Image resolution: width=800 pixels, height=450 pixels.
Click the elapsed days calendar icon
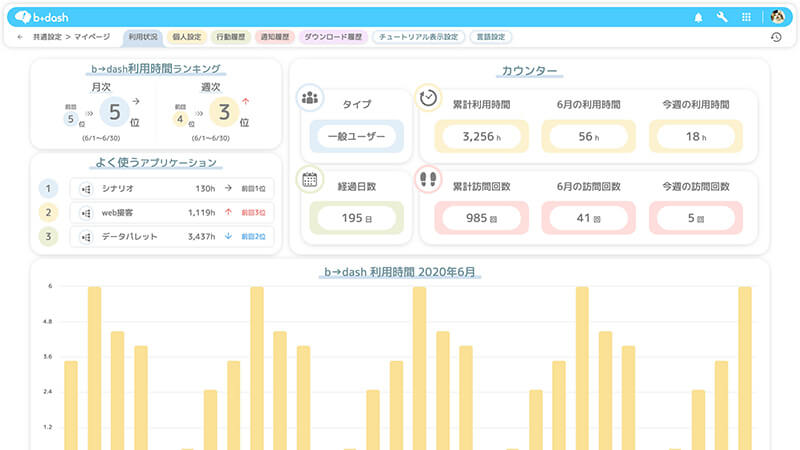(310, 179)
